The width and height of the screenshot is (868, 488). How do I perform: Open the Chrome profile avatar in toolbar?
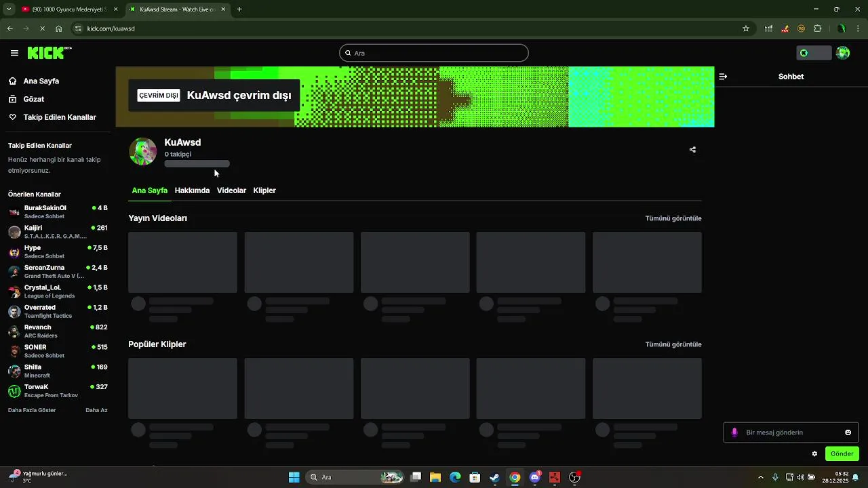pyautogui.click(x=842, y=28)
